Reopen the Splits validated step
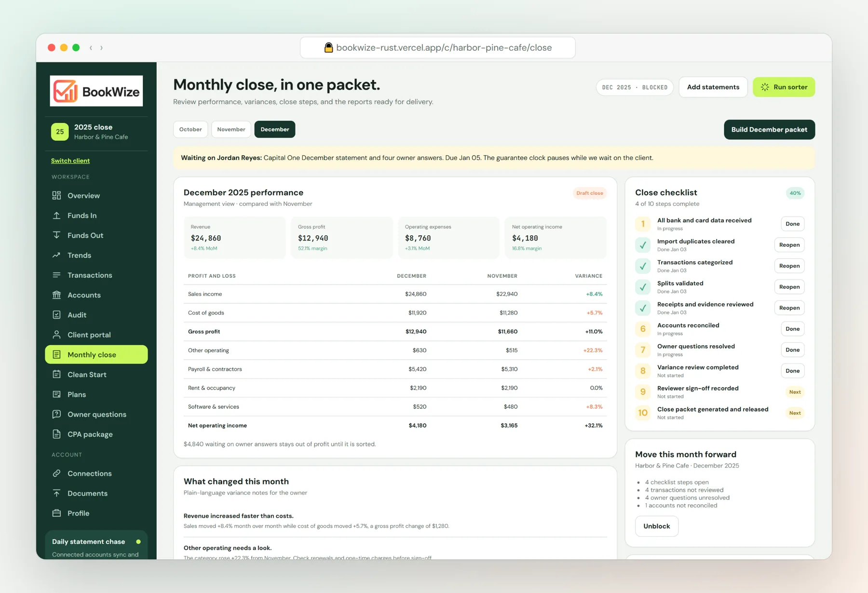868x593 pixels. [789, 287]
